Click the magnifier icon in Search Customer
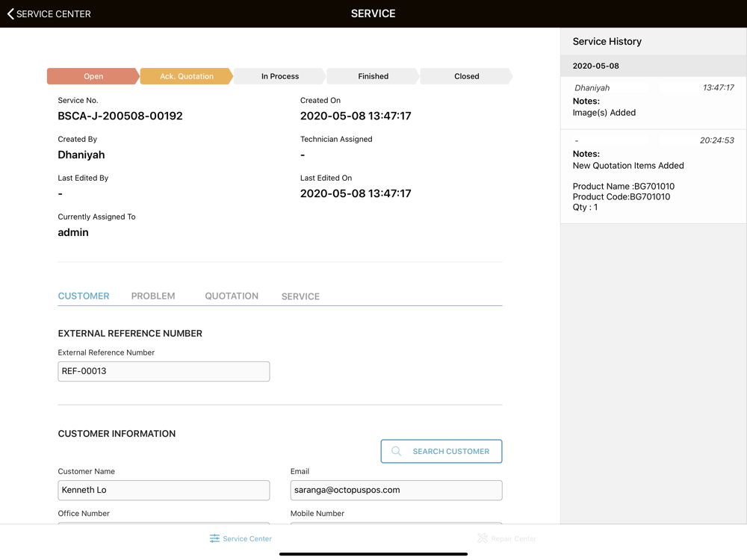The width and height of the screenshot is (747, 560). click(x=397, y=451)
